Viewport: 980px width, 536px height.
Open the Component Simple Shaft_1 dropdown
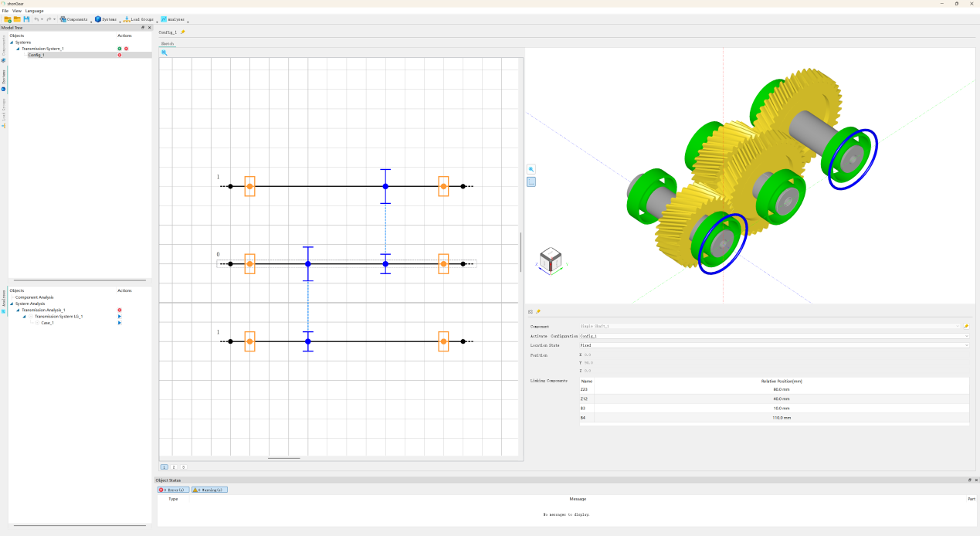[770, 326]
